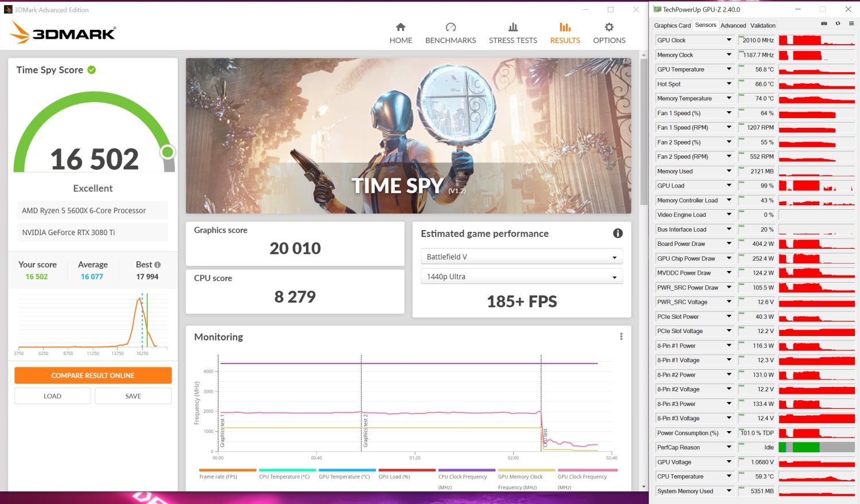Viewport: 860px width, 504px height.
Task: Click the PerfCap Reason color bar
Action: click(816, 448)
